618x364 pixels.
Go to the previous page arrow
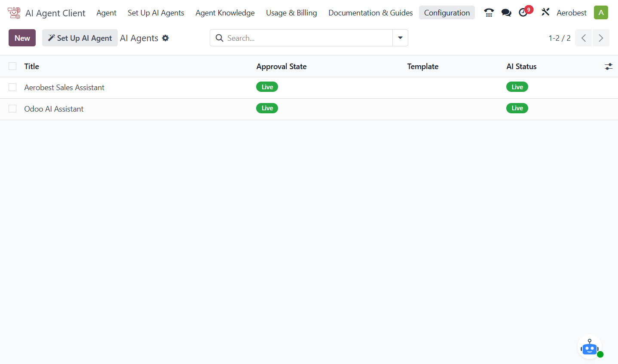click(x=584, y=38)
